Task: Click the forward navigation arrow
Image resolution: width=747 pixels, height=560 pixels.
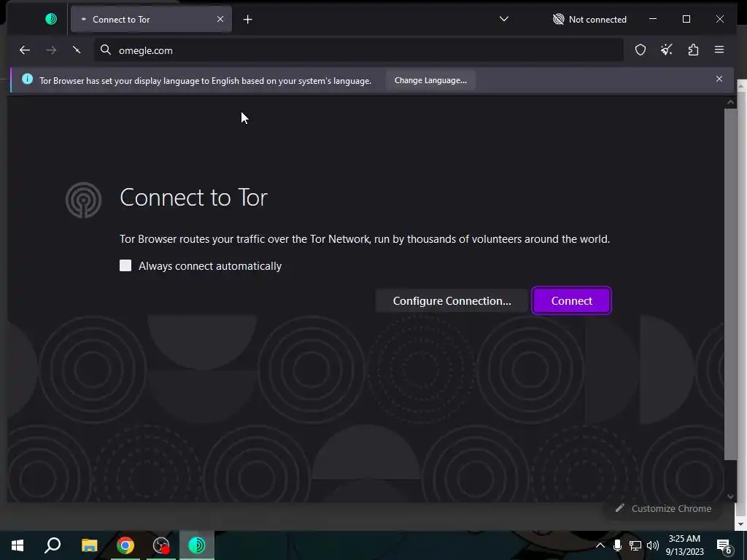Action: tap(51, 50)
